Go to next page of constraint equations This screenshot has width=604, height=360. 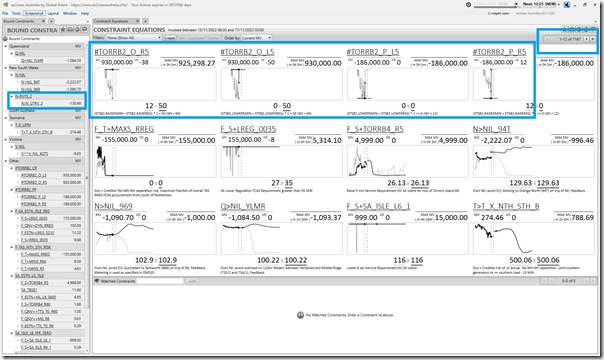(586, 39)
